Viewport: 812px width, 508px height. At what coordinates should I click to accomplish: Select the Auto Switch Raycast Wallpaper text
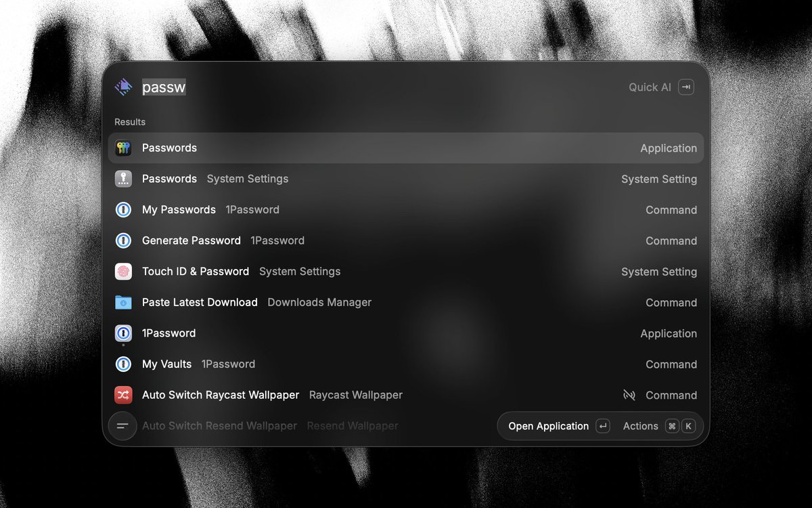pyautogui.click(x=221, y=395)
